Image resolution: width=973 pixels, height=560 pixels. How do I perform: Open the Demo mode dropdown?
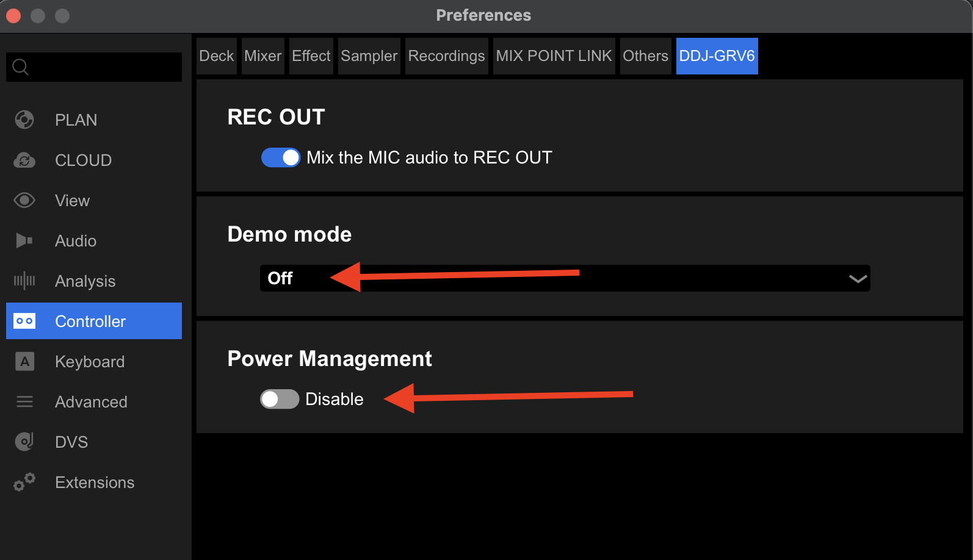564,278
